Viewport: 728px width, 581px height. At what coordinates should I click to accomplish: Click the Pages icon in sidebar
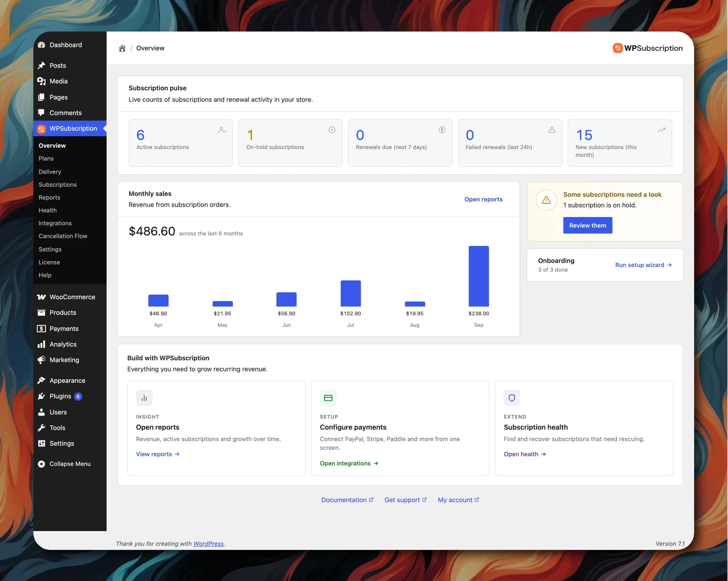point(42,97)
